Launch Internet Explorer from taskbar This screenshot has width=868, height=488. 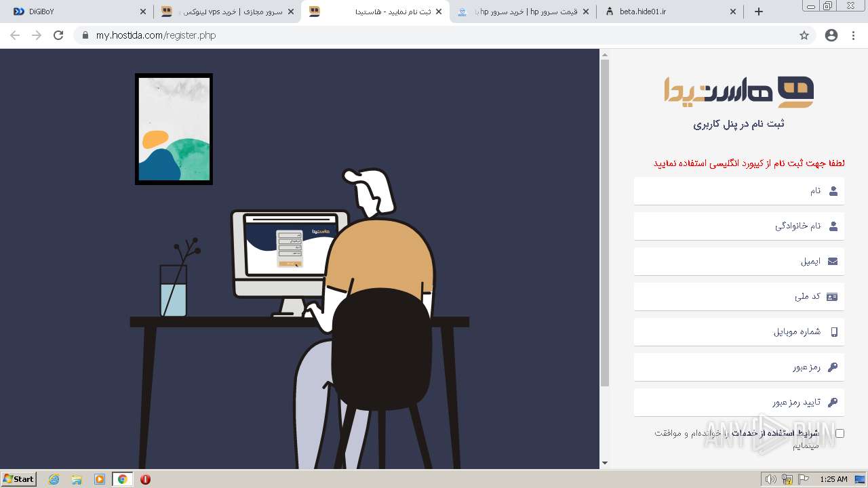click(x=54, y=479)
